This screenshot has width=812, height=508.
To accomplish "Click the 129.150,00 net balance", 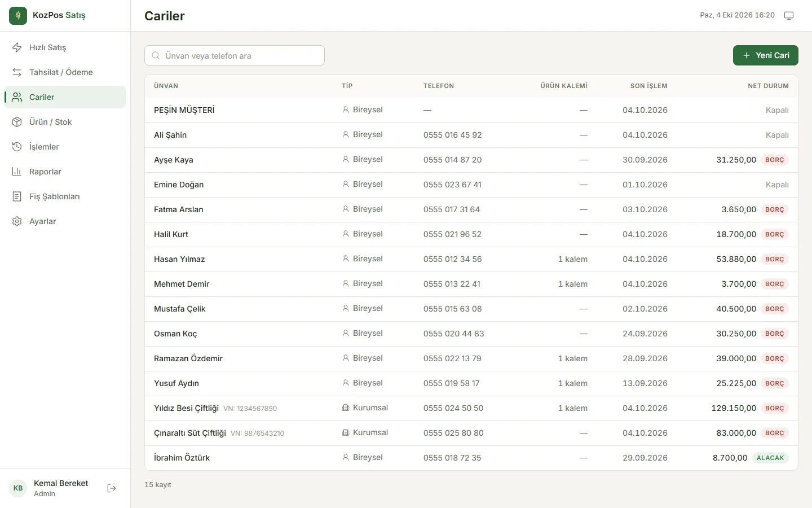I will click(734, 408).
